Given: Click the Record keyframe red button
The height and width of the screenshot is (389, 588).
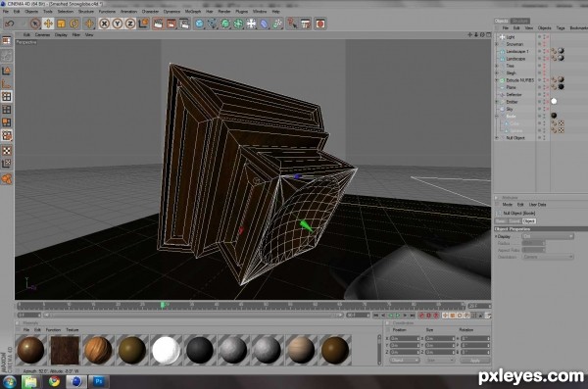Looking at the screenshot, I should pyautogui.click(x=421, y=316).
